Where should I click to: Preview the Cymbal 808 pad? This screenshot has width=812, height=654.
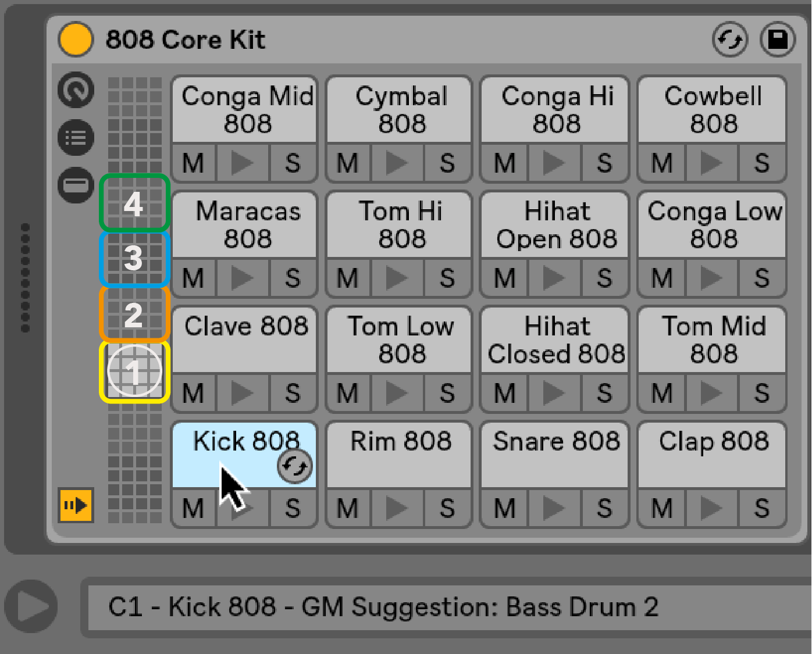tap(397, 163)
